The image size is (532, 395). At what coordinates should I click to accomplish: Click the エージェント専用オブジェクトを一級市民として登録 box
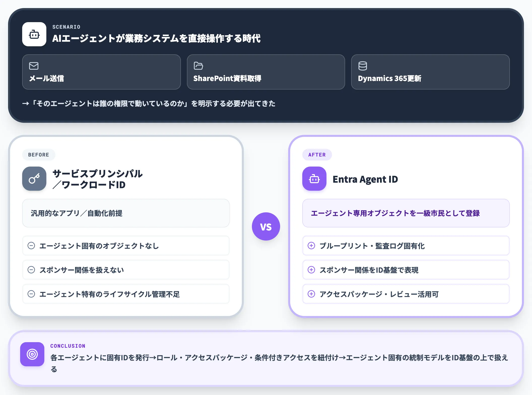click(x=406, y=213)
